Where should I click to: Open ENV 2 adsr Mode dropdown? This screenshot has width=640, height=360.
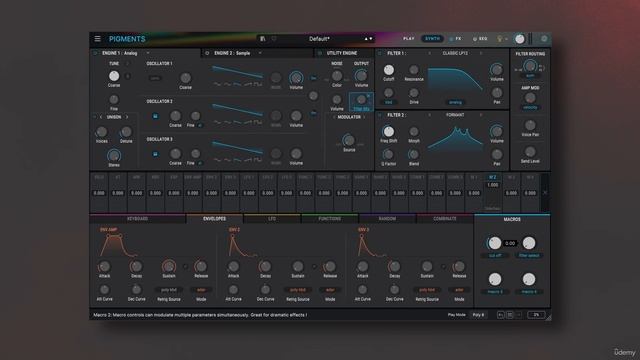click(x=330, y=290)
